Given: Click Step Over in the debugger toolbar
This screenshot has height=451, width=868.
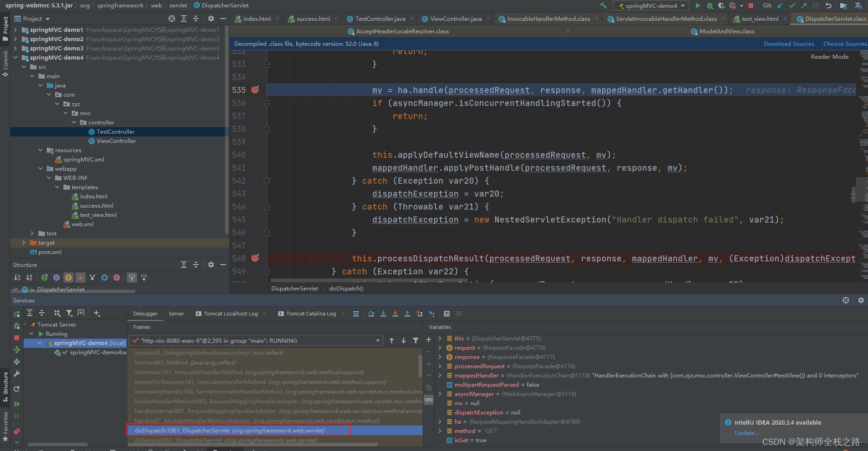Looking at the screenshot, I should (371, 314).
